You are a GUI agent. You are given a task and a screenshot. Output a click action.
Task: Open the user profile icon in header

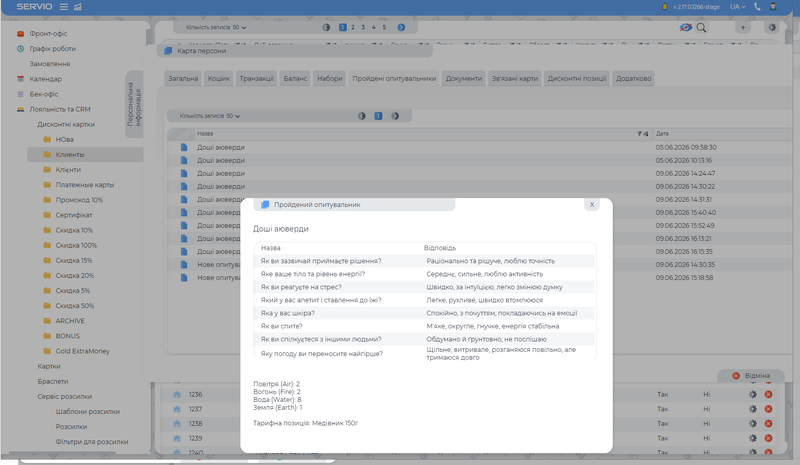(x=773, y=7)
